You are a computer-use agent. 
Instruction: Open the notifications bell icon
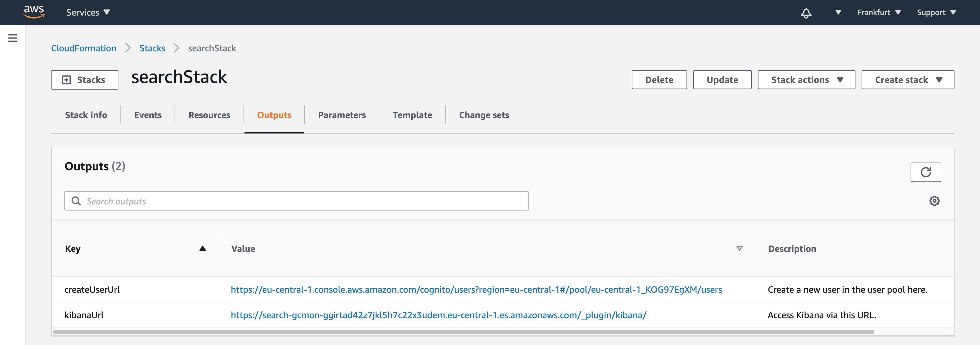[x=806, y=13]
